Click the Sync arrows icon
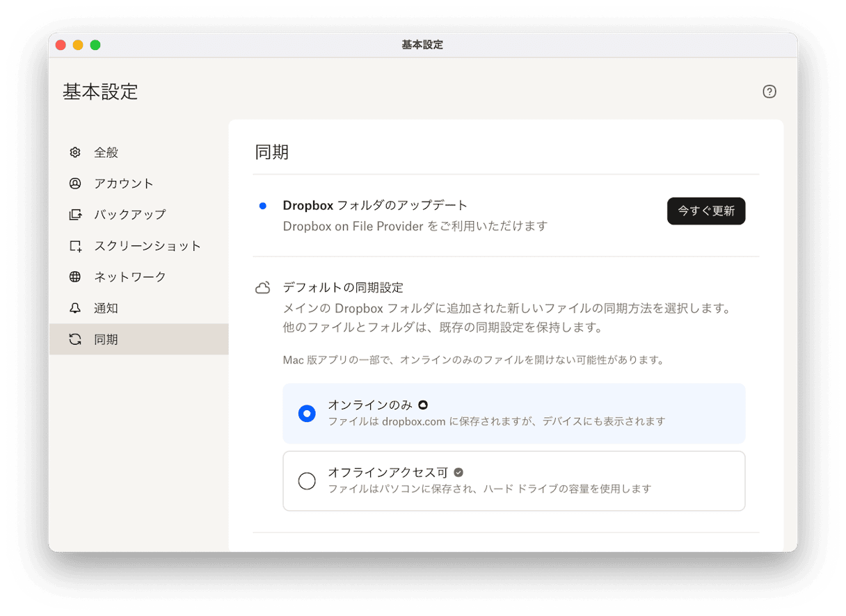The height and width of the screenshot is (616, 846). click(75, 339)
